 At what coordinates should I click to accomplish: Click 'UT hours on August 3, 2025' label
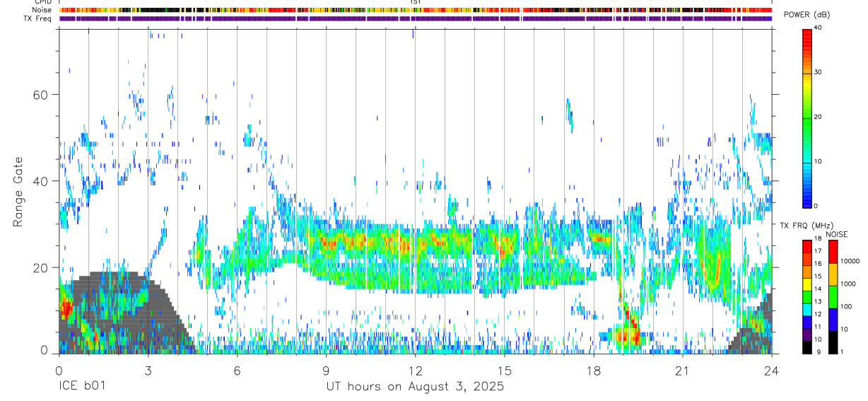coord(415,387)
